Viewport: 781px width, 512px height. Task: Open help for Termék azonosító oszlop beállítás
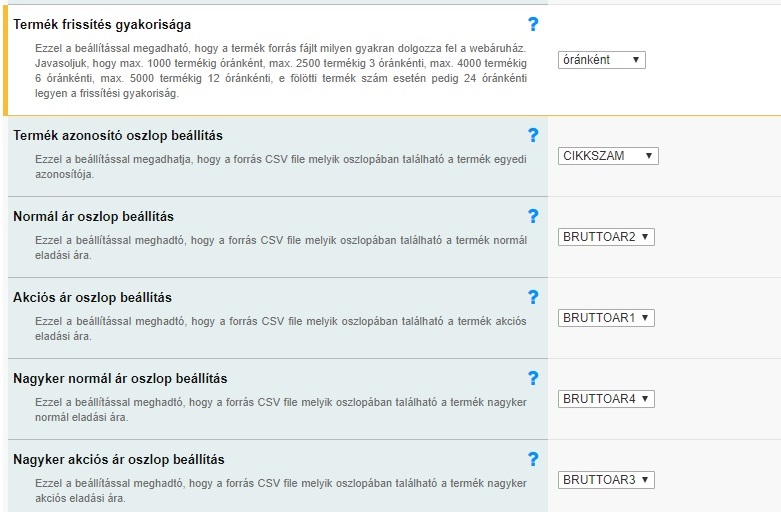[x=533, y=135]
